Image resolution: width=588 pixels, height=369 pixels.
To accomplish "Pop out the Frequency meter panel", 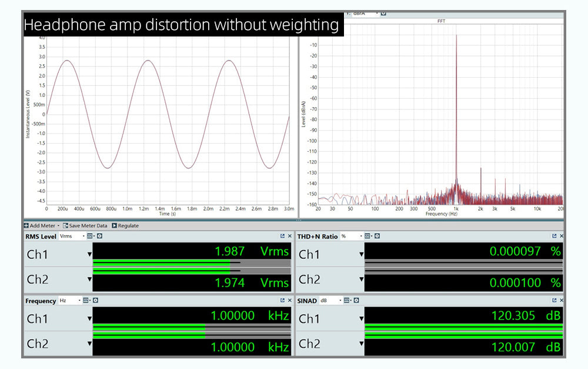I will click(283, 301).
